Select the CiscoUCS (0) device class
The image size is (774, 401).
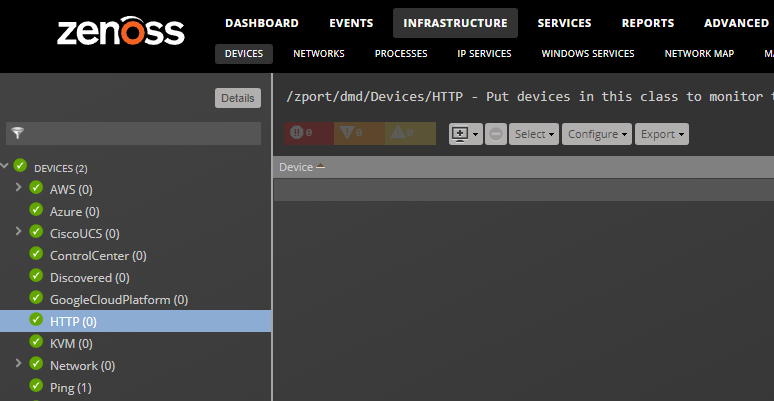[x=84, y=234]
